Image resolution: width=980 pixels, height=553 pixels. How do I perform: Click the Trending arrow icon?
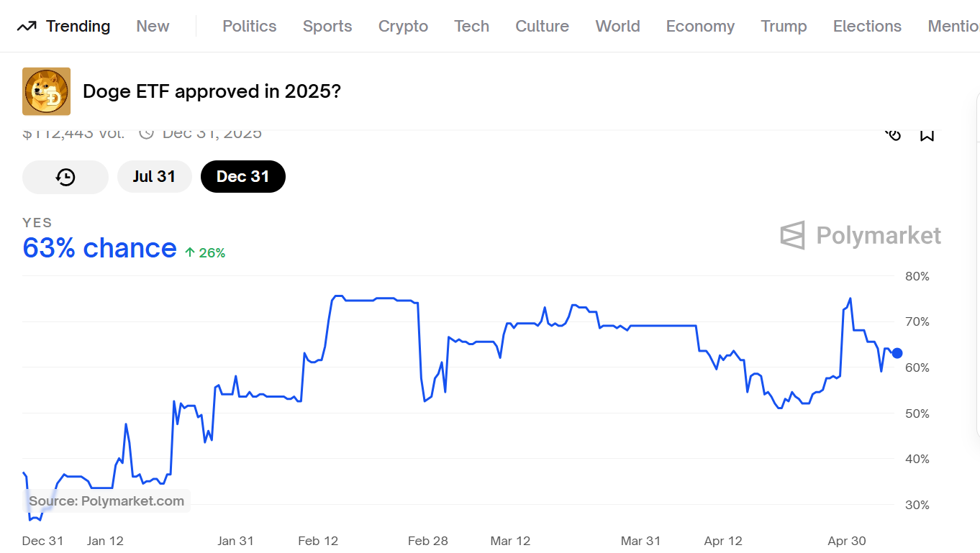[27, 27]
